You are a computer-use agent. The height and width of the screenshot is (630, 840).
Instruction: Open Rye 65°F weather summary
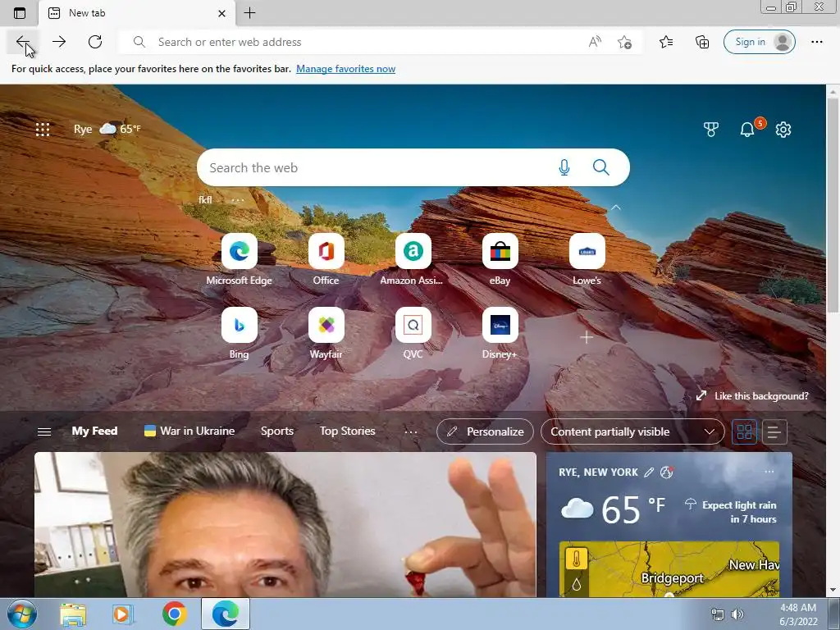coord(107,129)
